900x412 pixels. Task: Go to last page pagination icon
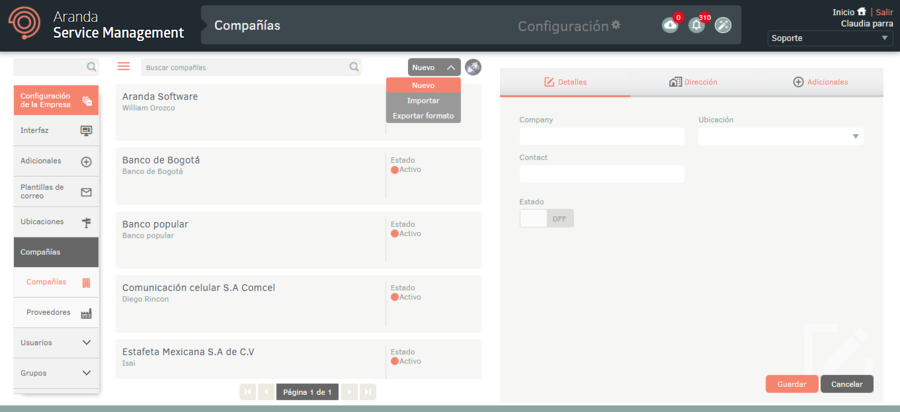tap(368, 392)
